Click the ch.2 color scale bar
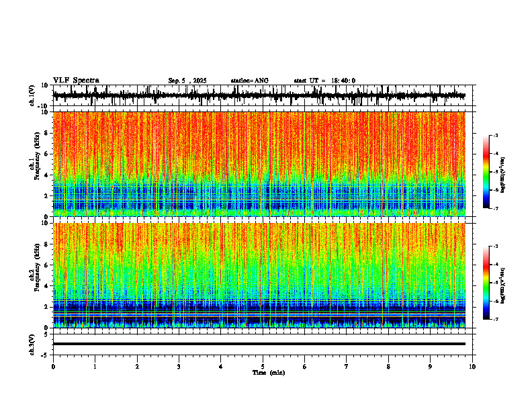This screenshot has width=532, height=411. click(486, 283)
